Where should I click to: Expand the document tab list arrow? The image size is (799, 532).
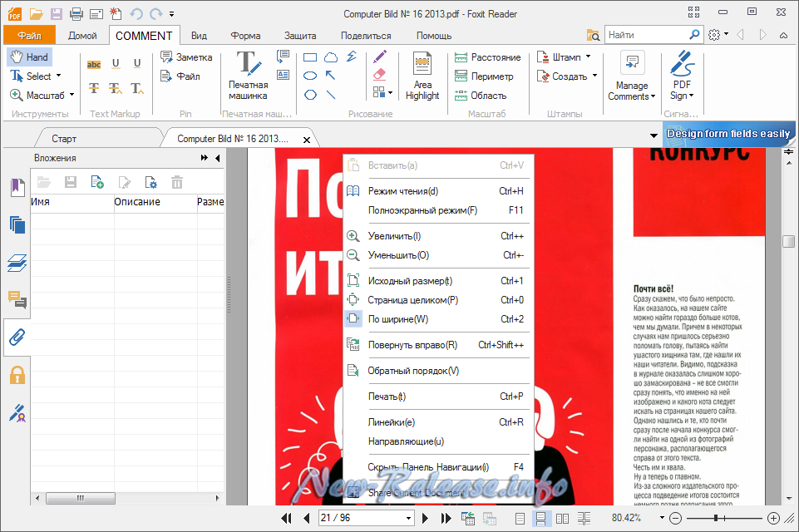click(x=654, y=135)
